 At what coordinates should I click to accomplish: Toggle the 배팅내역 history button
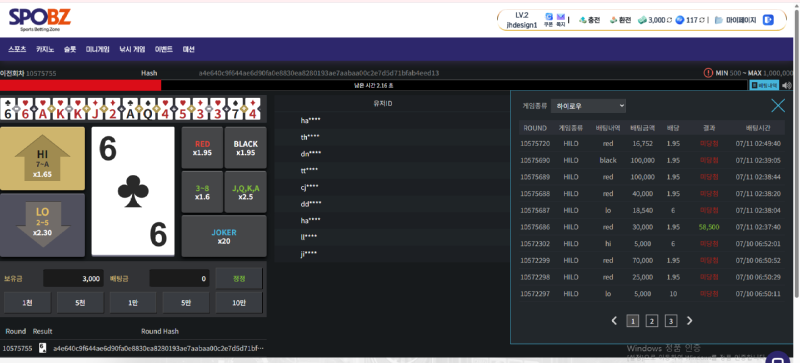pos(764,86)
